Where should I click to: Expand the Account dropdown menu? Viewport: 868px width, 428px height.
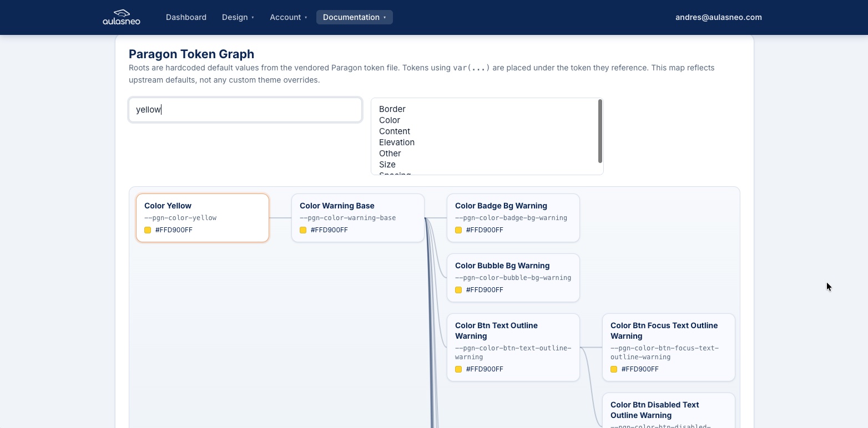288,17
